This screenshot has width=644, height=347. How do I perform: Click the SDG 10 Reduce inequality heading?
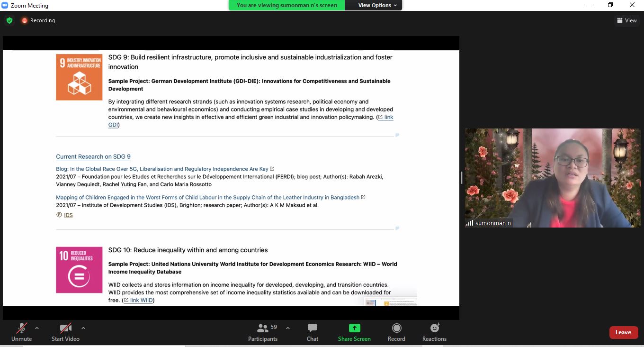[x=188, y=250]
